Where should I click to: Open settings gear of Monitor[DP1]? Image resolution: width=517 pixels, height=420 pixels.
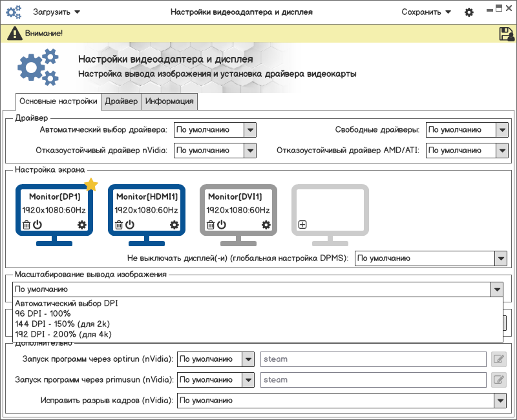82,225
